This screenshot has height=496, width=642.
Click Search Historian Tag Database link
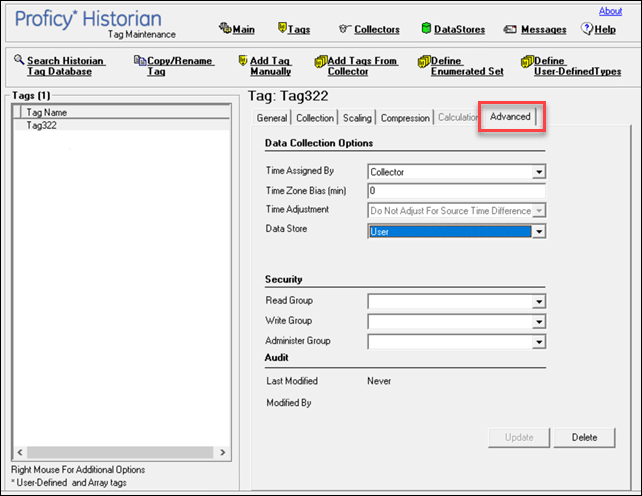click(x=66, y=66)
